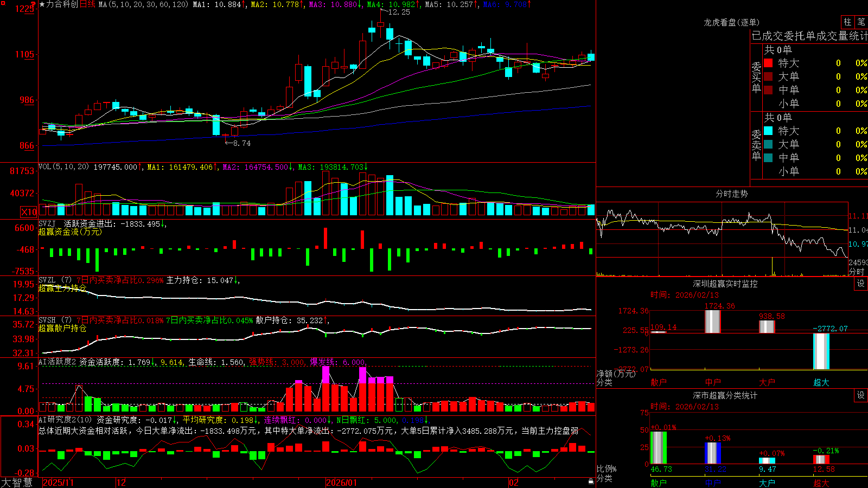Click 强势线: 3.000 label
This screenshot has width=868, height=488.
pos(277,362)
